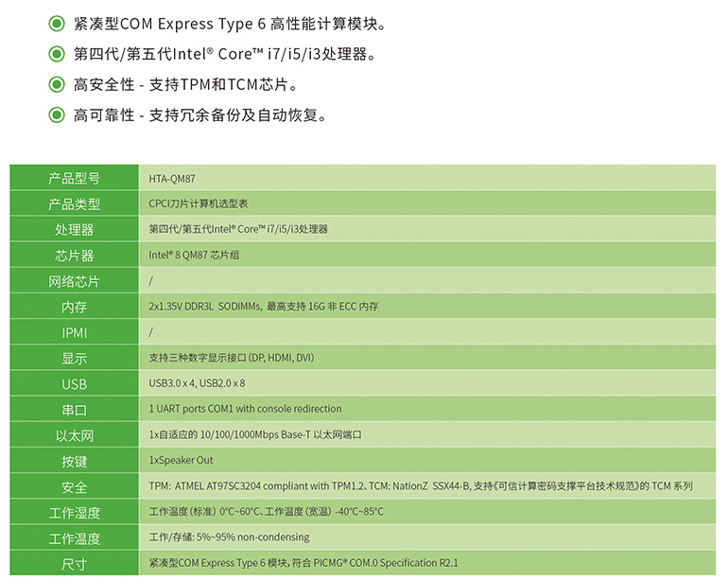Click the 安全 header cell
The height and width of the screenshot is (581, 728).
pos(75,486)
